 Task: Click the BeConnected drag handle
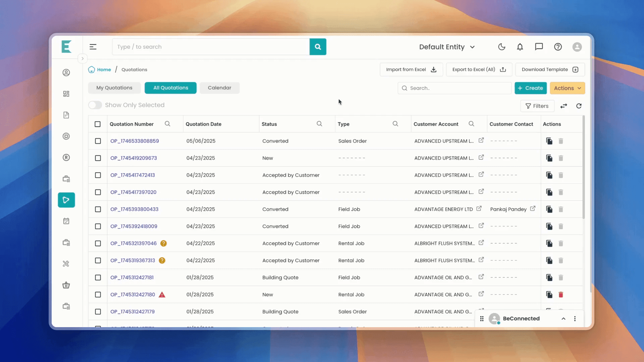pyautogui.click(x=482, y=319)
